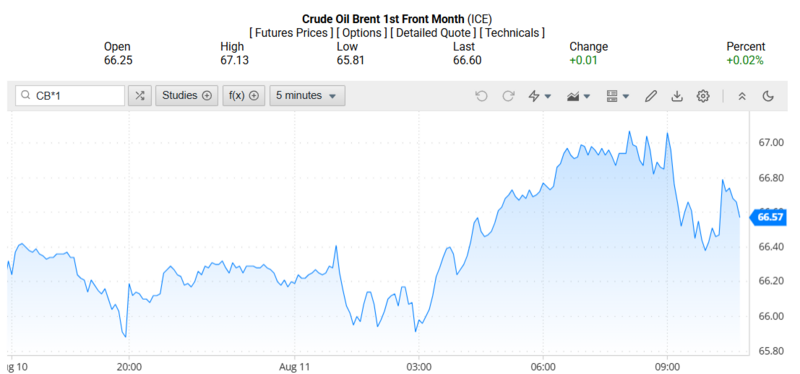View the Technicals link
Viewport: 800px width, 374px height.
[x=513, y=33]
